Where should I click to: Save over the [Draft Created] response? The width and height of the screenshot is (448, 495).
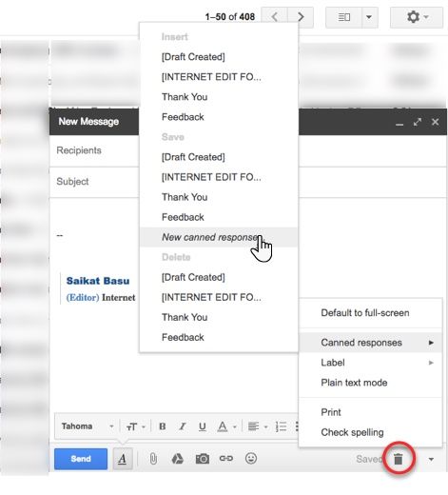coord(219,157)
